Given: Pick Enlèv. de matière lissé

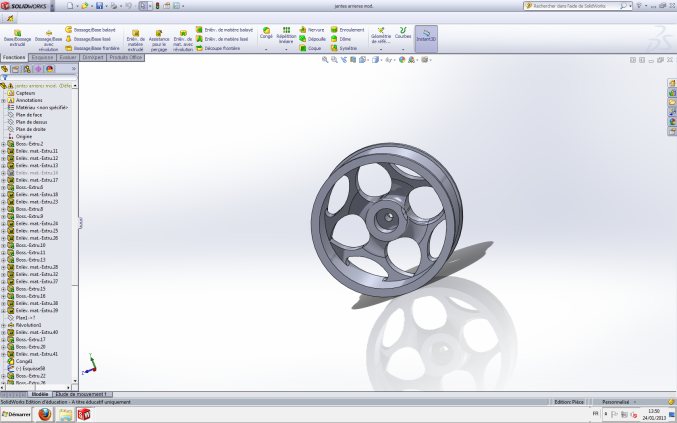Looking at the screenshot, I should [222, 39].
